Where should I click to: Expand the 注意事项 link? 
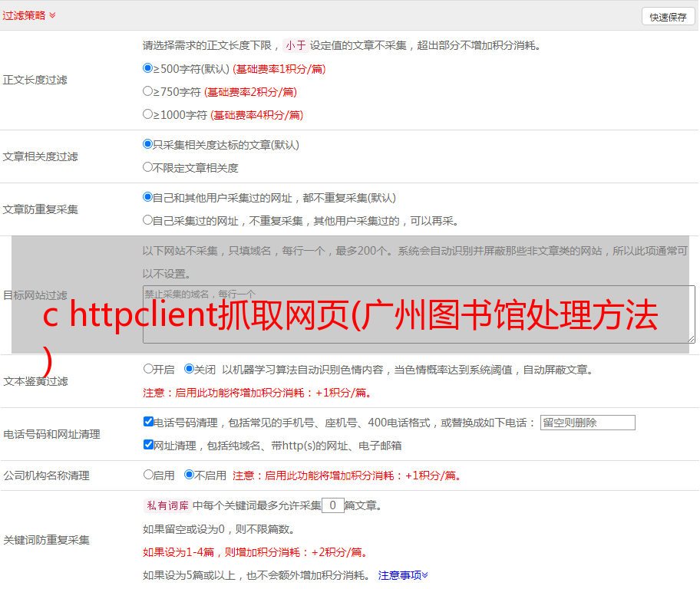(403, 574)
